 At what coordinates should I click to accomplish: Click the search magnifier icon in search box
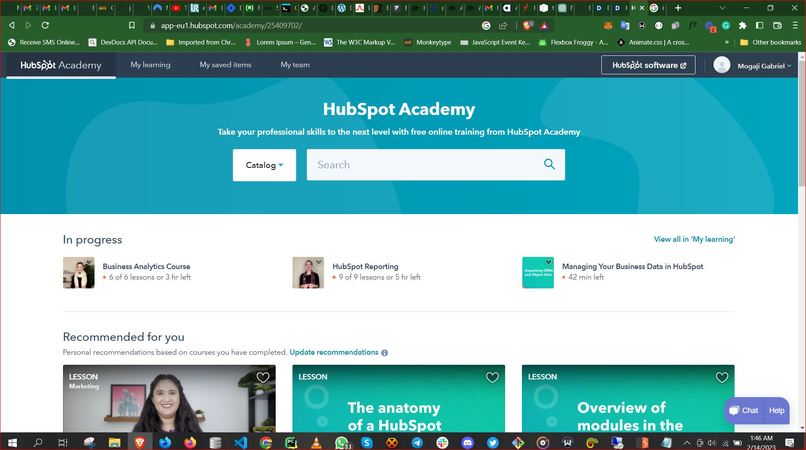coord(549,164)
